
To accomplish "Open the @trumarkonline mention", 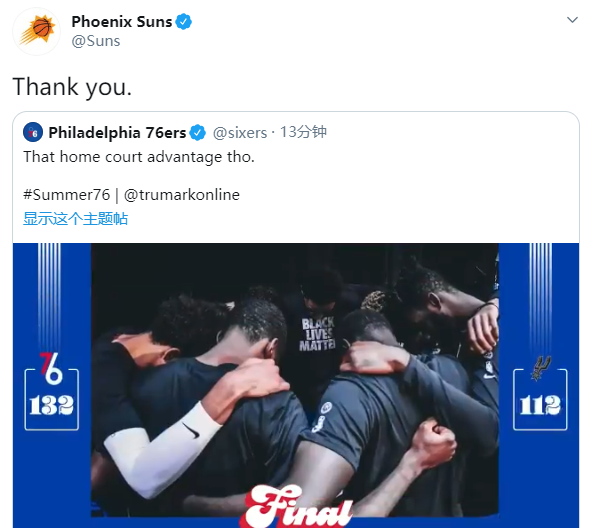I will coord(182,195).
